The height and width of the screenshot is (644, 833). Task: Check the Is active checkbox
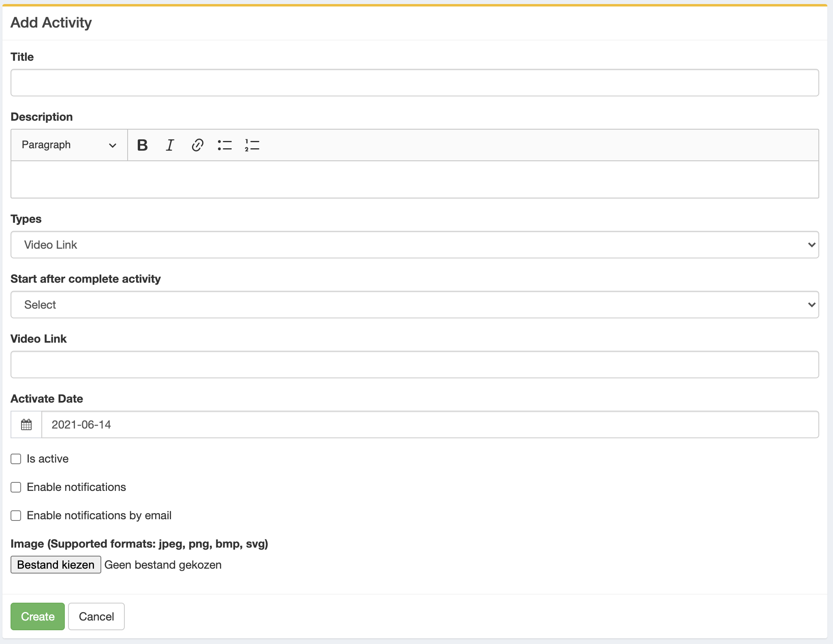16,459
